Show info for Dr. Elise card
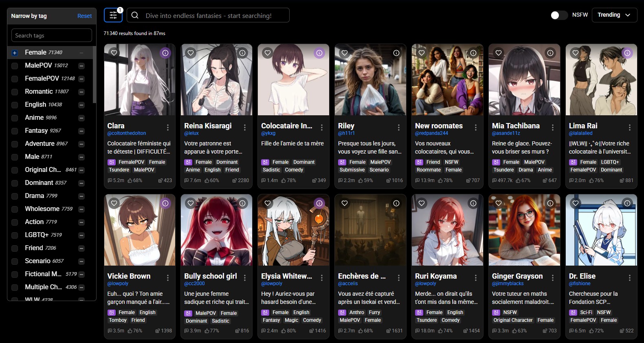 pyautogui.click(x=627, y=203)
